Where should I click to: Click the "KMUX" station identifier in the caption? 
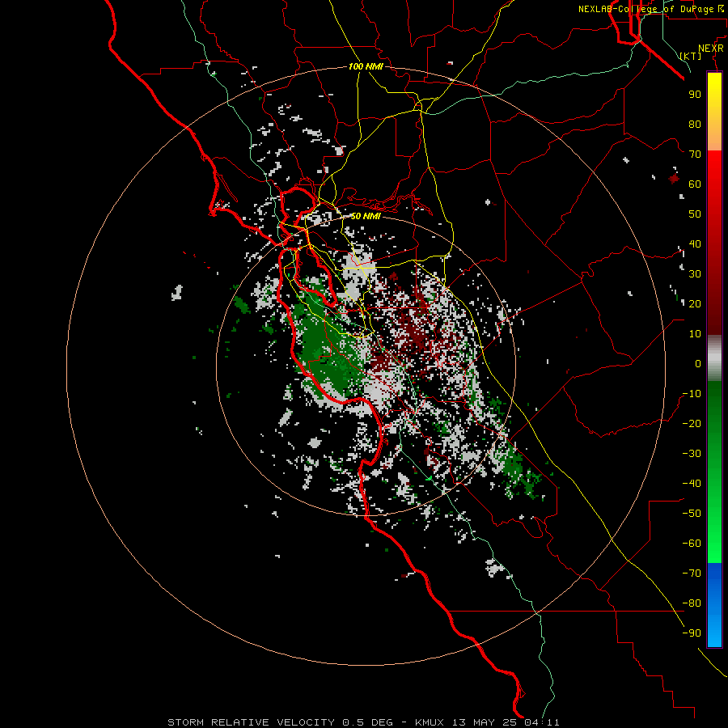pyautogui.click(x=430, y=722)
